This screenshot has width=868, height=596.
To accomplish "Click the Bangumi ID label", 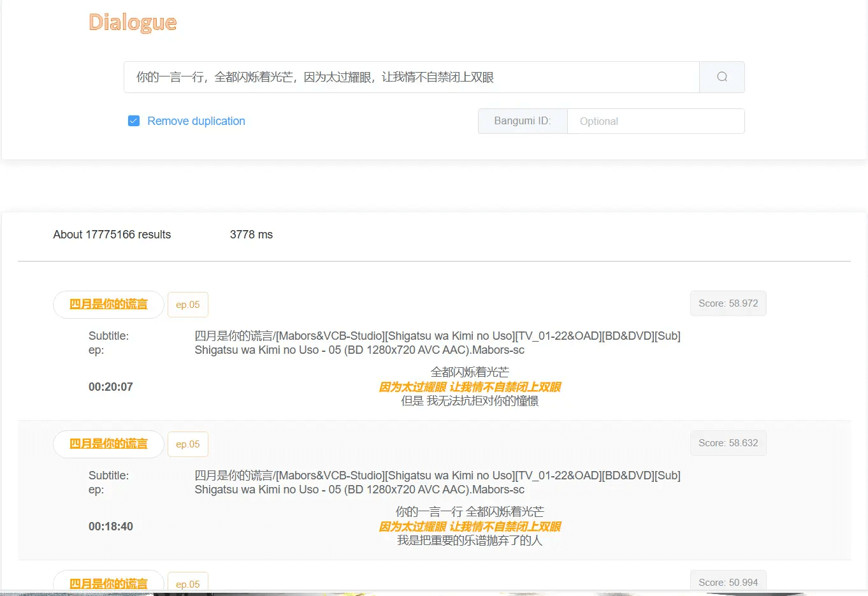I will pos(523,120).
